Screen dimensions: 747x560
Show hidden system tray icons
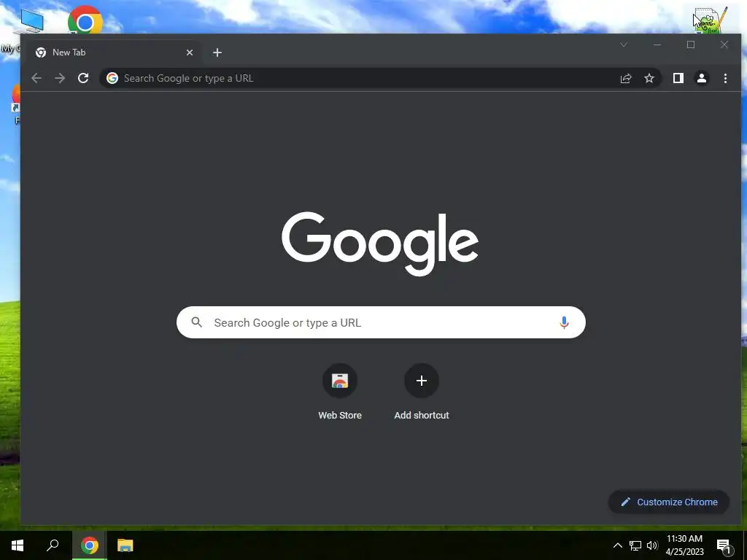coord(617,545)
